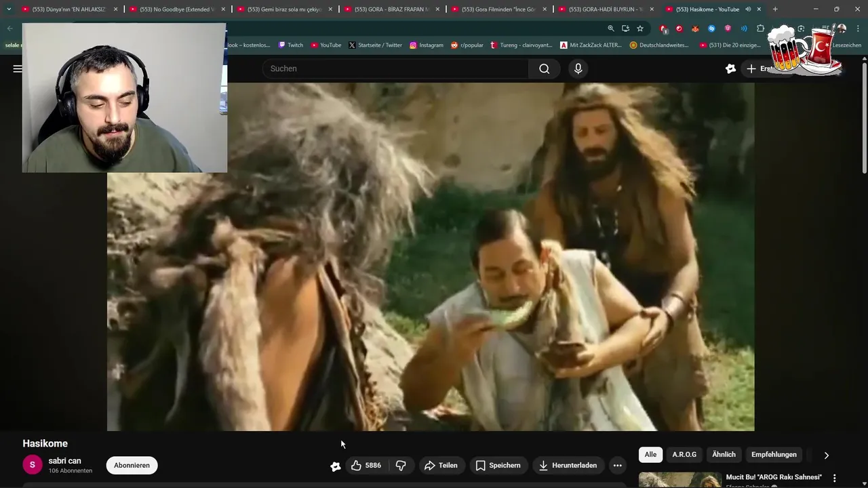Select the Ähnlich filter chip

tap(724, 455)
